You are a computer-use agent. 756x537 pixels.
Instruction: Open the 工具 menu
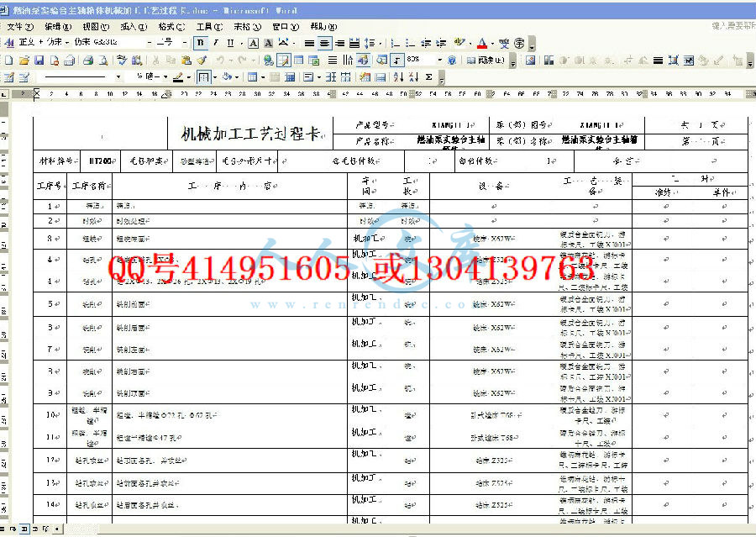point(209,27)
